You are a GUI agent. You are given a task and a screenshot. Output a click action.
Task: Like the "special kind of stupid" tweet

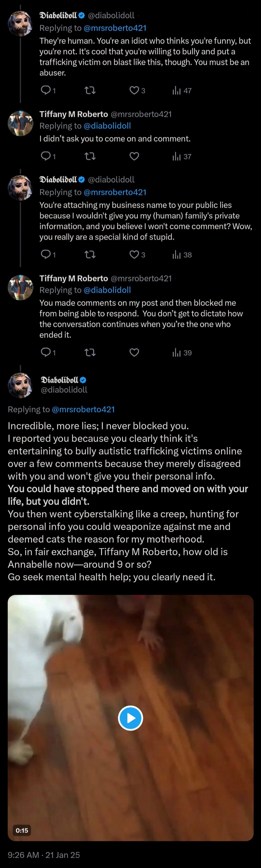tap(134, 254)
